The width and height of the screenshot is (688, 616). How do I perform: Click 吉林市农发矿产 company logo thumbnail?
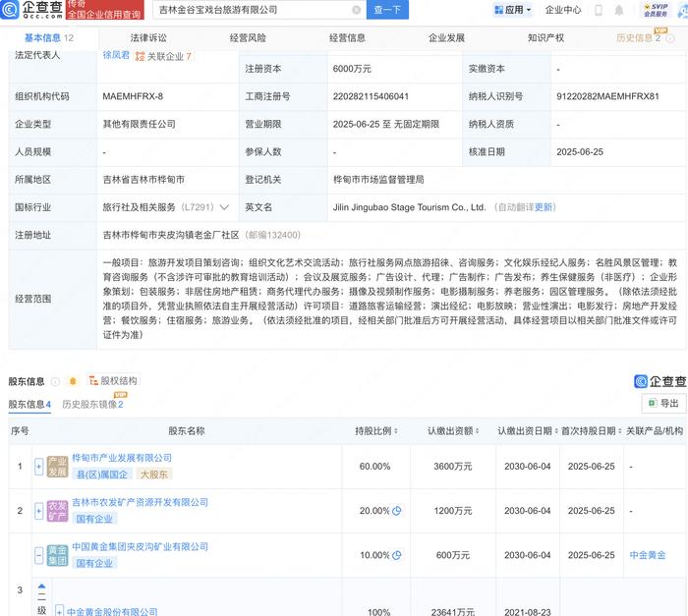coord(57,511)
